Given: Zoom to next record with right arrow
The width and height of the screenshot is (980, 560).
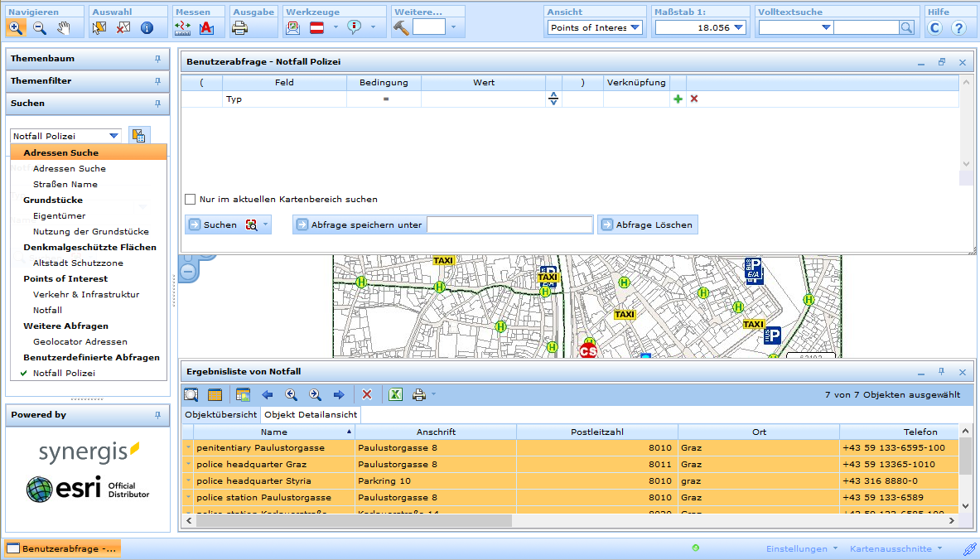Looking at the screenshot, I should 339,394.
